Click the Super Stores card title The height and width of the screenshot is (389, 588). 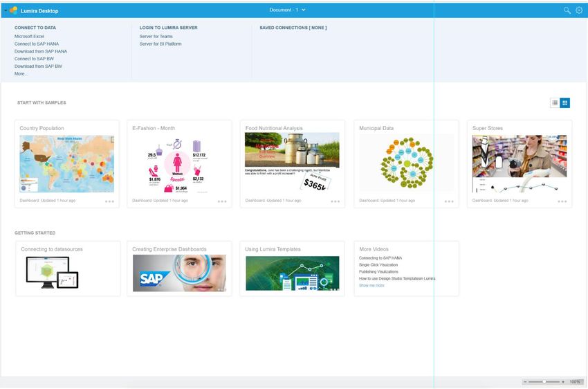(x=488, y=128)
